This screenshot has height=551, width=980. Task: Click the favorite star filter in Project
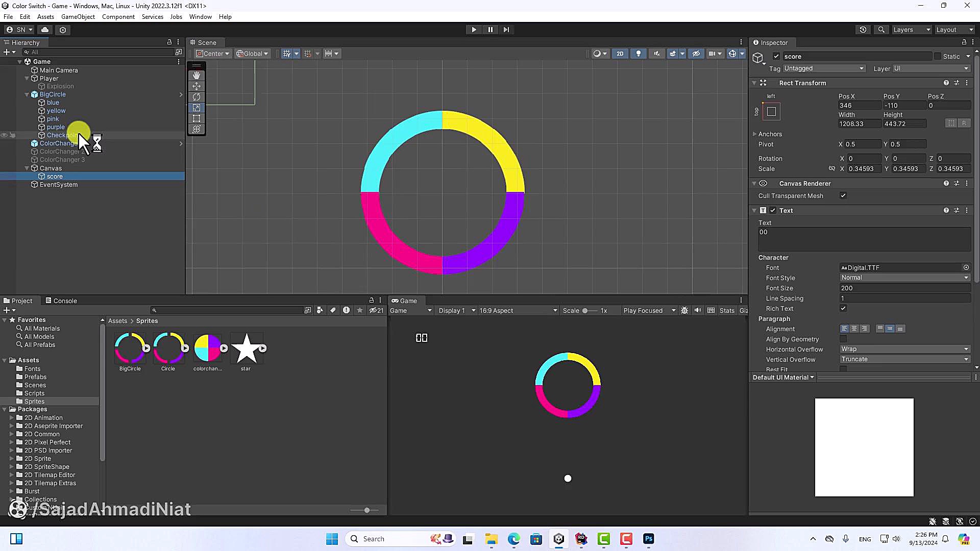(x=360, y=310)
